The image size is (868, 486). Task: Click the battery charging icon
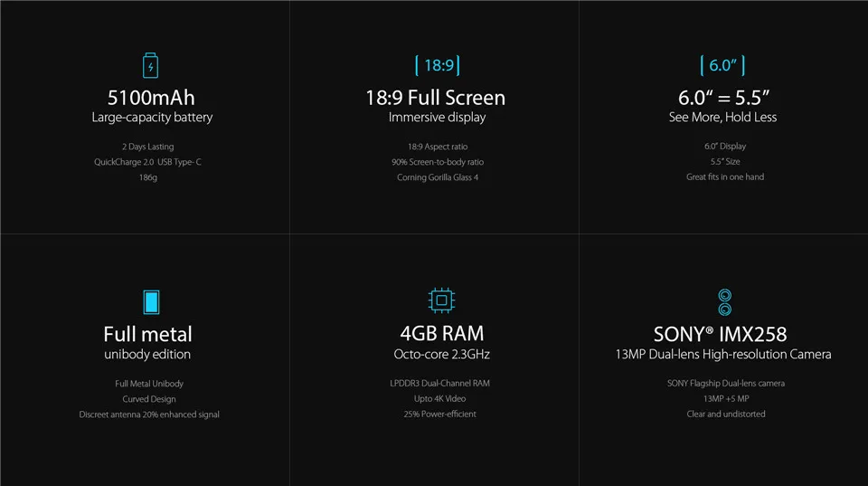click(151, 65)
